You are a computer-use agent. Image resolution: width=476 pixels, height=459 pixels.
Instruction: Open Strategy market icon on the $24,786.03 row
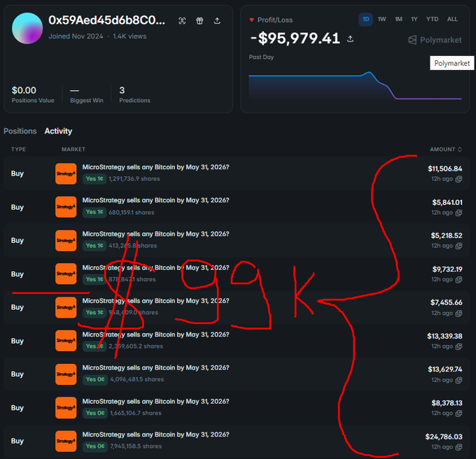pyautogui.click(x=66, y=441)
